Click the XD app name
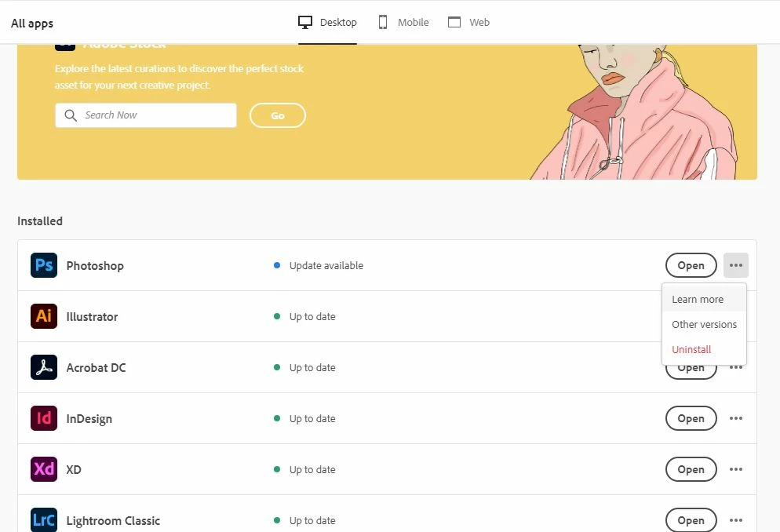Image resolution: width=780 pixels, height=532 pixels. point(74,469)
